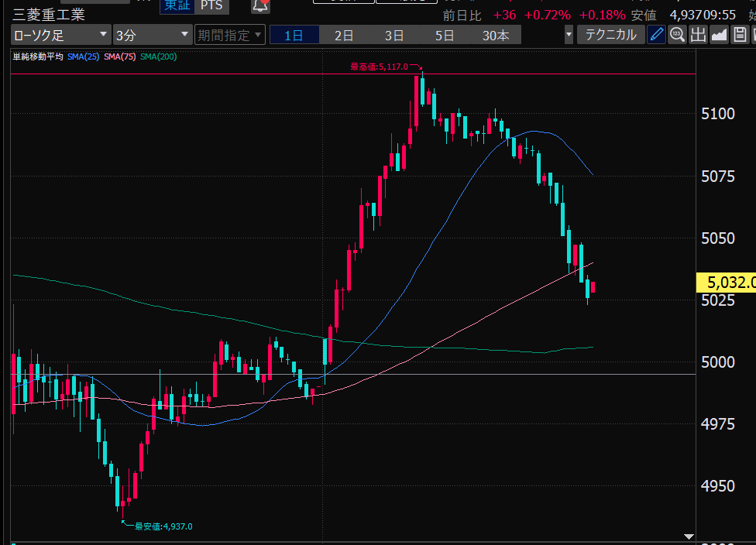Click the save chart floppy icon
The width and height of the screenshot is (756, 545).
pos(740,35)
